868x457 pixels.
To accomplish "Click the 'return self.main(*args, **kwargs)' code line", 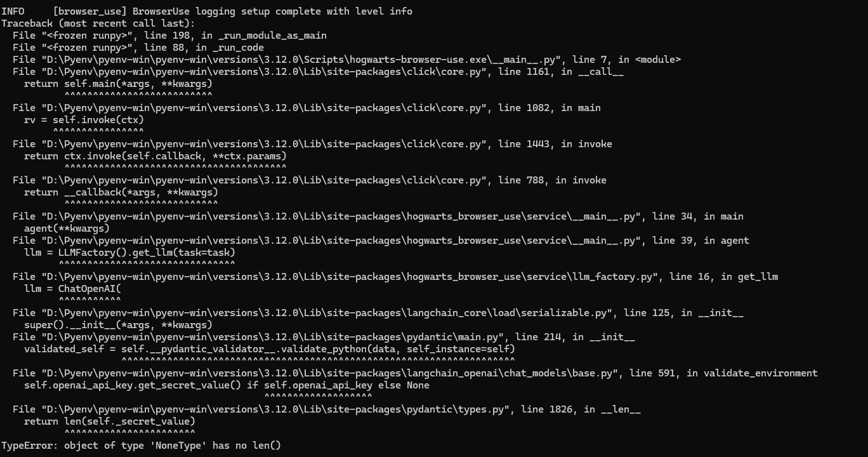I will (x=118, y=84).
